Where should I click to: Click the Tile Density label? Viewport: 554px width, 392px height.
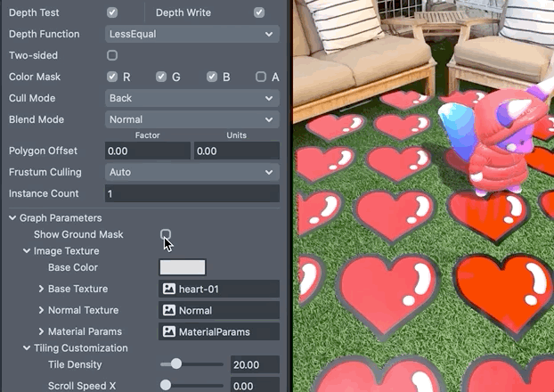pyautogui.click(x=75, y=364)
